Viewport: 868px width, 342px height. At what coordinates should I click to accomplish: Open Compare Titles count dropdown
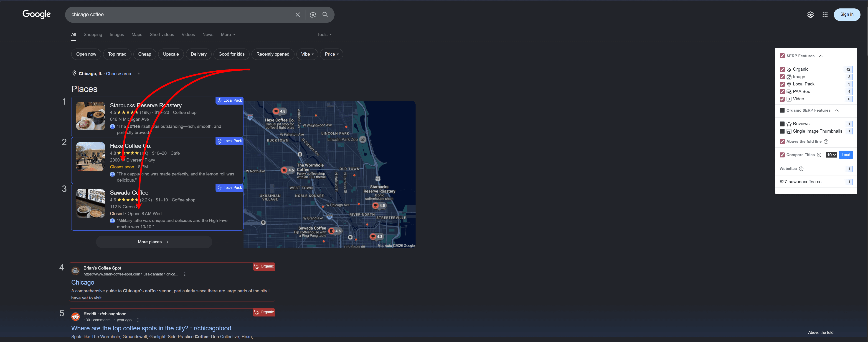(x=831, y=155)
